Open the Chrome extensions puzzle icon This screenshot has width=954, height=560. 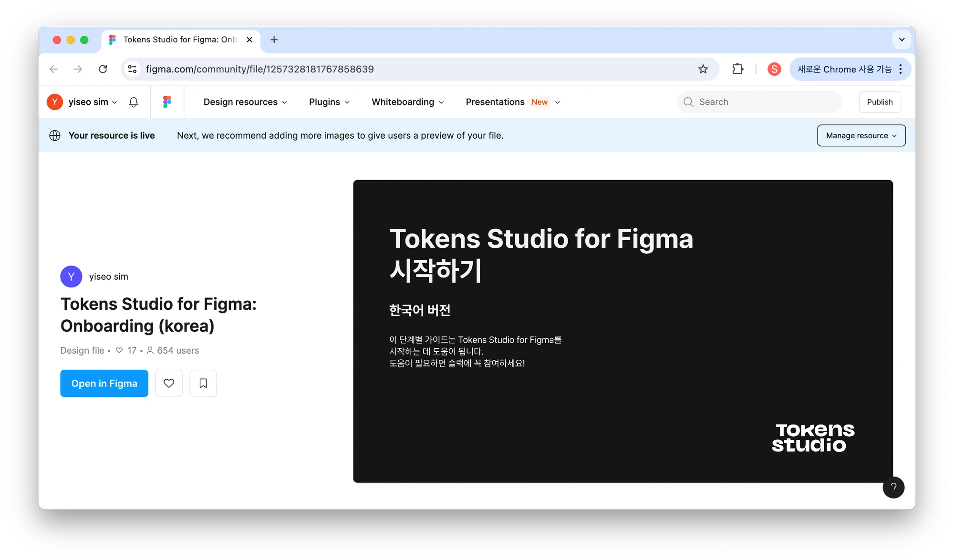pos(738,69)
